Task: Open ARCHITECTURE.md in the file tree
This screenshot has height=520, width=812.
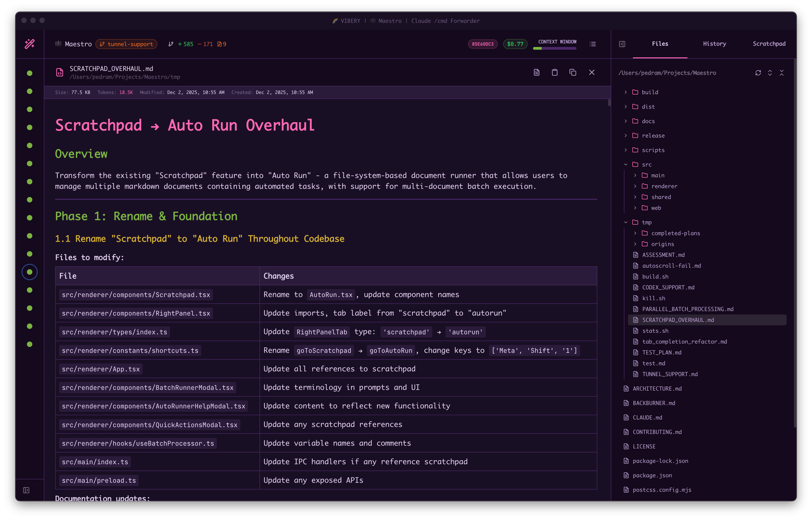Action: coord(657,389)
